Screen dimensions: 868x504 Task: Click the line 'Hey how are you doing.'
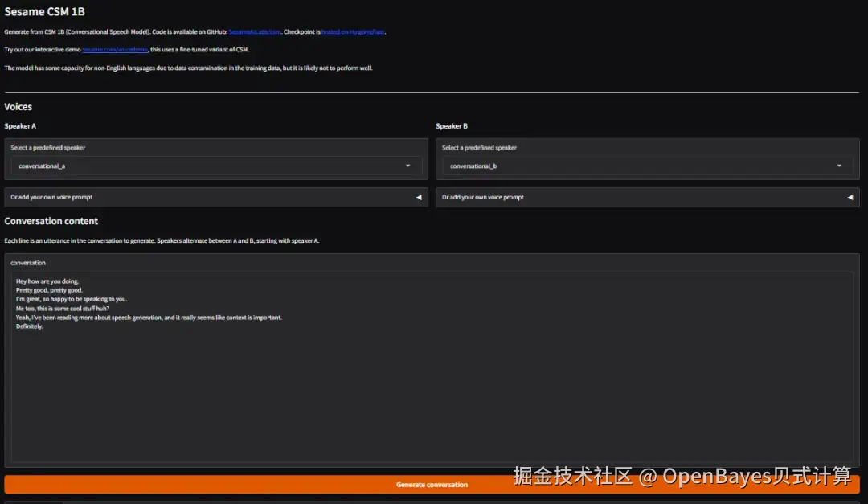[47, 281]
